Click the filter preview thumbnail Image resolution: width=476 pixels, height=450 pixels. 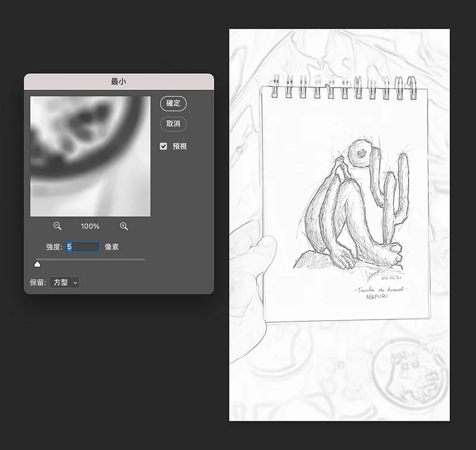[x=90, y=157]
